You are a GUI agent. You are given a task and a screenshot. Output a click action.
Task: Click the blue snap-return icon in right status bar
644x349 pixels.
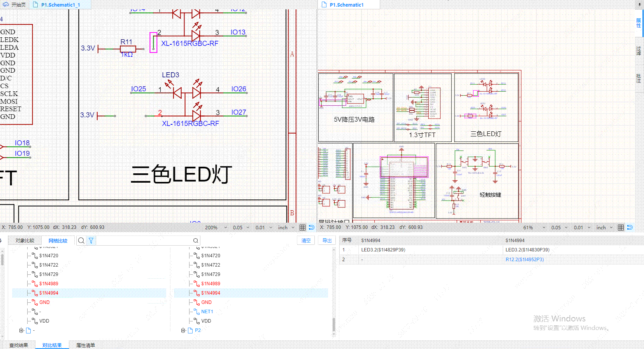tap(630, 227)
